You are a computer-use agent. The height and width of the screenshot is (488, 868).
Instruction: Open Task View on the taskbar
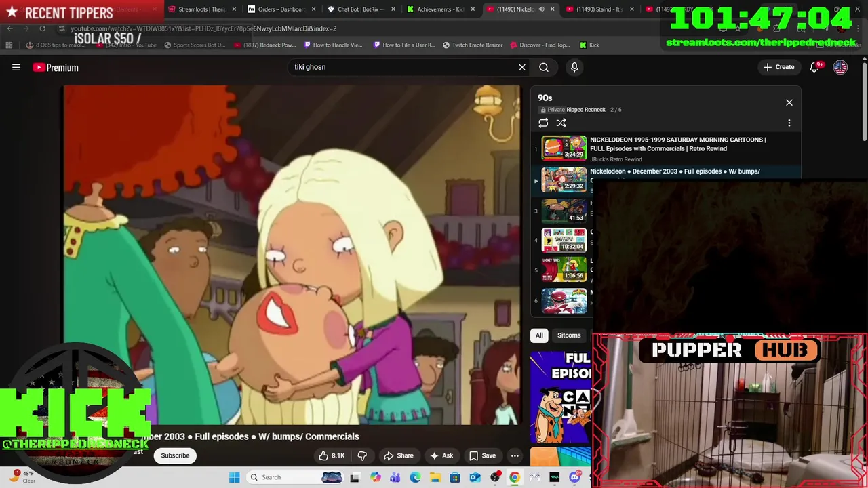tap(355, 477)
